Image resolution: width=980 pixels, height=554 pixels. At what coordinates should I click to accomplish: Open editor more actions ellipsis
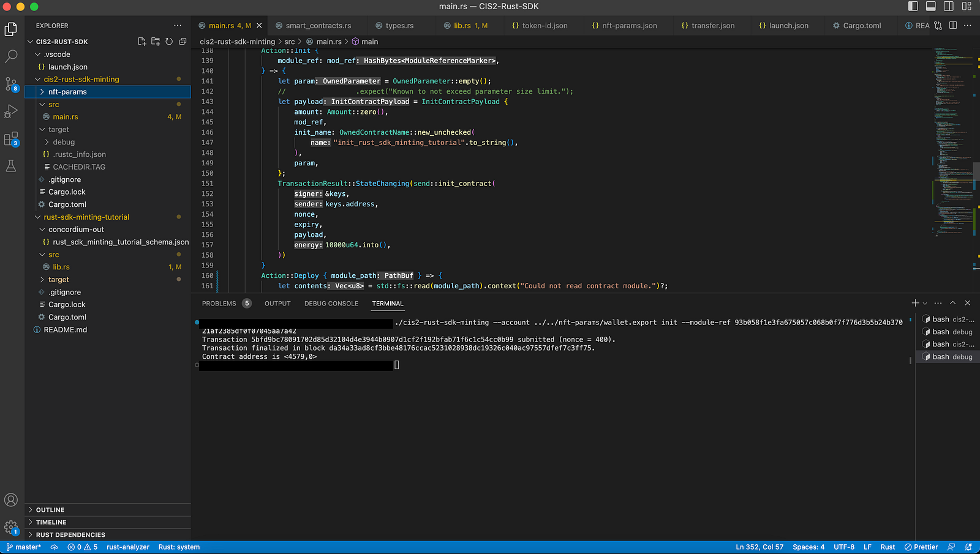tap(968, 25)
